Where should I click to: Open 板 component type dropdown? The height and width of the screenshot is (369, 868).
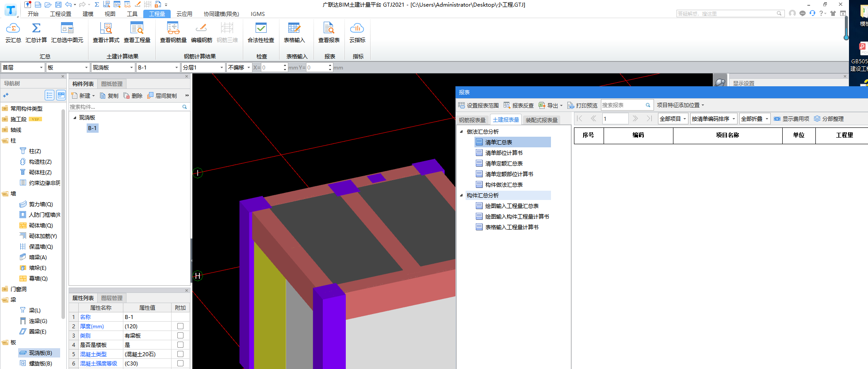pyautogui.click(x=68, y=67)
